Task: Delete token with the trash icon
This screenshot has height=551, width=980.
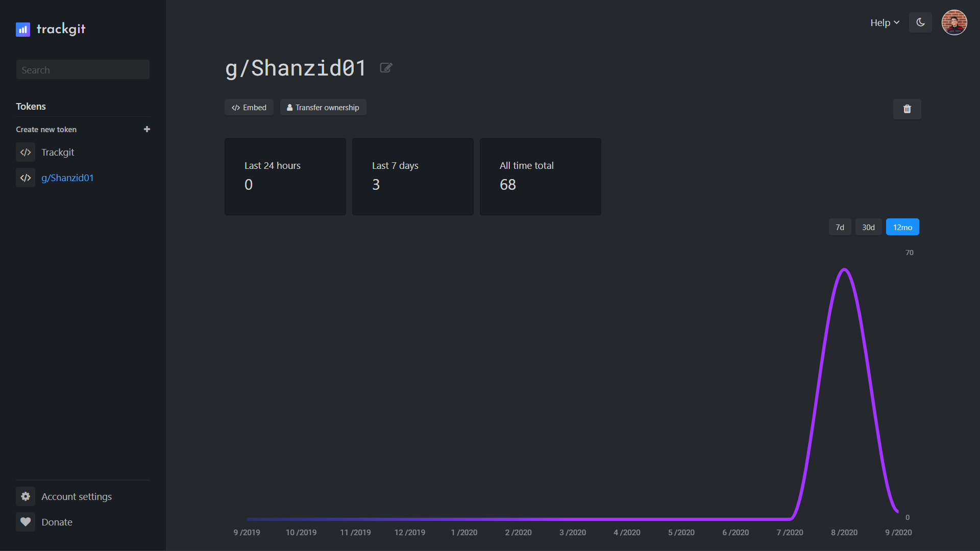Action: [907, 109]
